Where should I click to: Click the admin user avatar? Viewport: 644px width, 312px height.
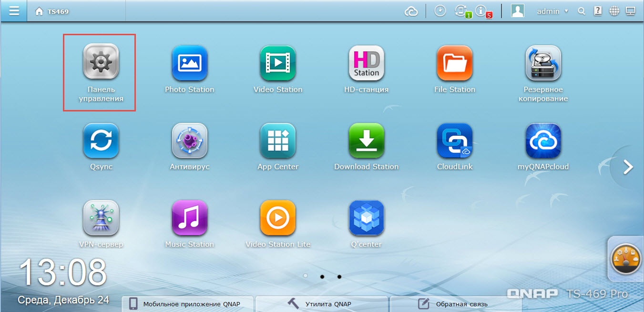click(518, 11)
